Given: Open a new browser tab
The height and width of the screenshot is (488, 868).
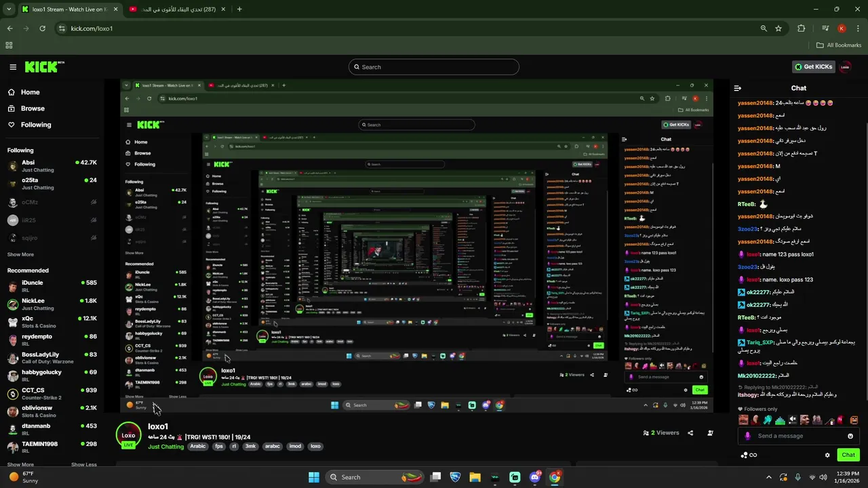Looking at the screenshot, I should coord(239,9).
